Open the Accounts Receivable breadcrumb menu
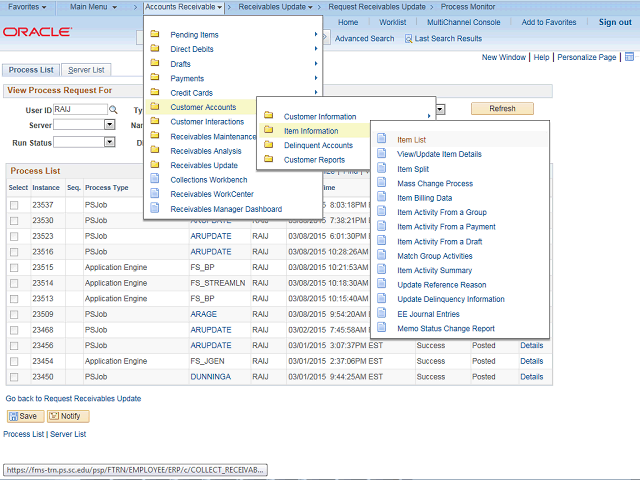 183,7
